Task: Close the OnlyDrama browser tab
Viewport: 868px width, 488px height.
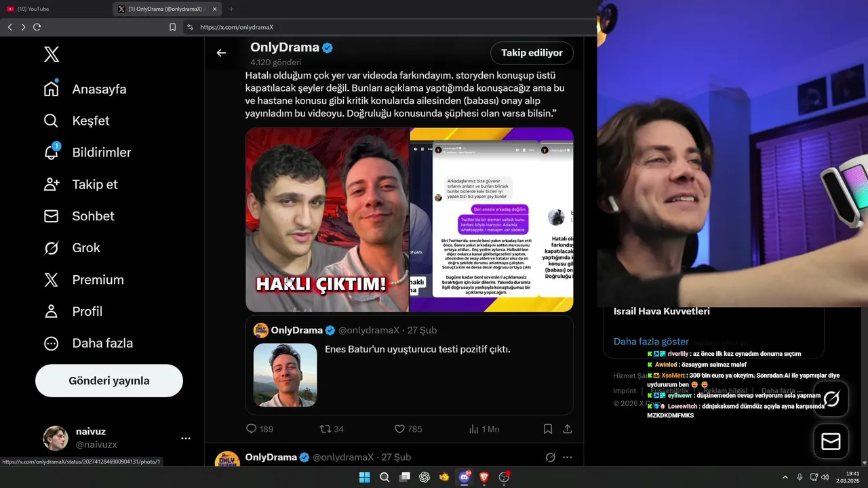Action: coord(215,9)
